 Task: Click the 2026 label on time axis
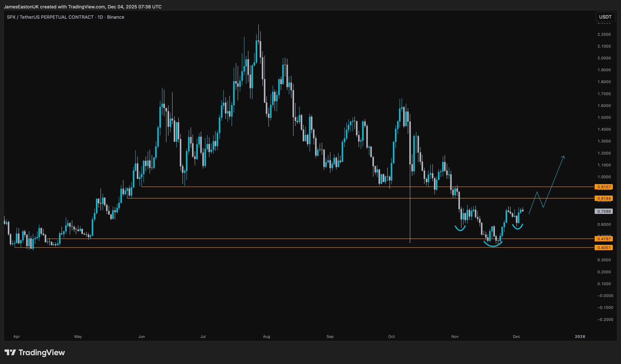(x=580, y=336)
